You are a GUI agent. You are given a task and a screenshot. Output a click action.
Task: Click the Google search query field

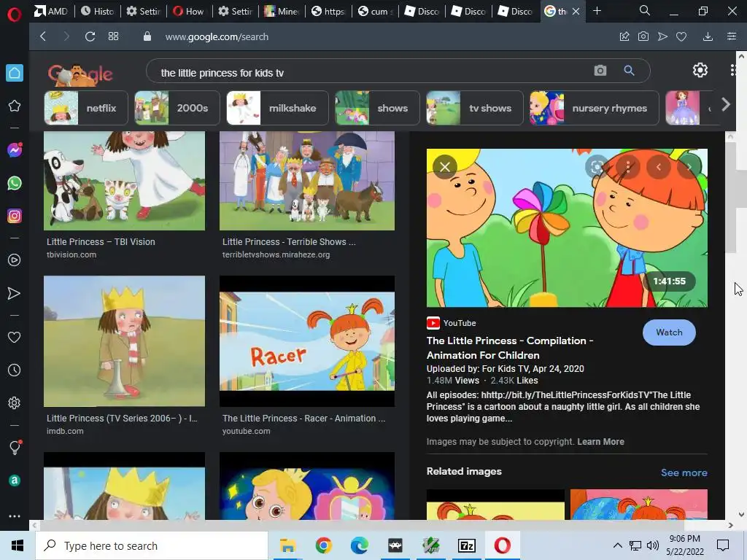pyautogui.click(x=371, y=73)
